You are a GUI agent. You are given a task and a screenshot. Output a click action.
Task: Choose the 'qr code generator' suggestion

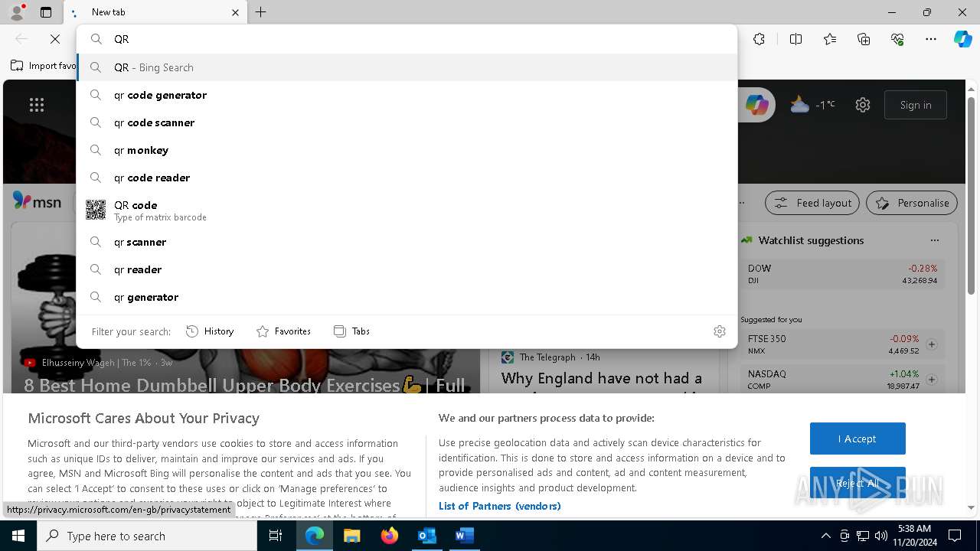pyautogui.click(x=407, y=95)
